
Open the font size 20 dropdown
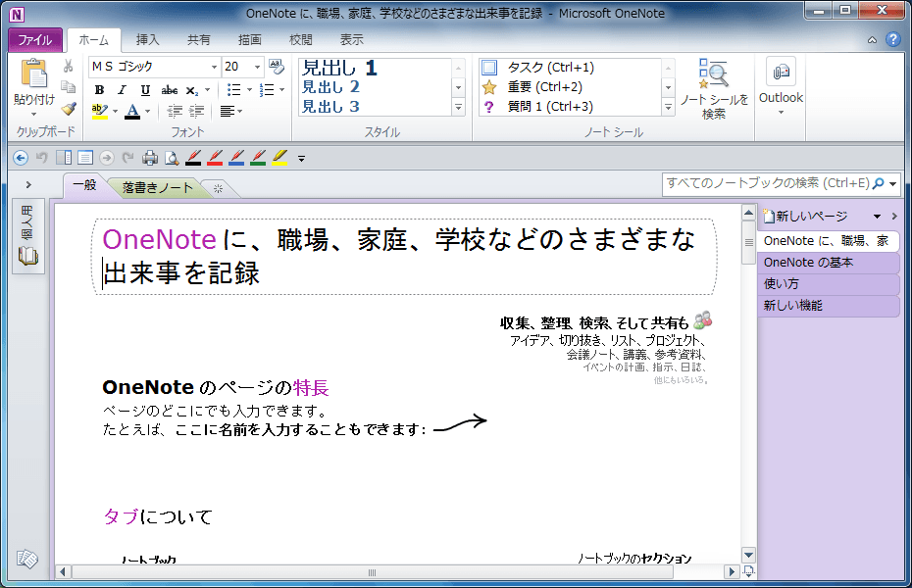[257, 67]
